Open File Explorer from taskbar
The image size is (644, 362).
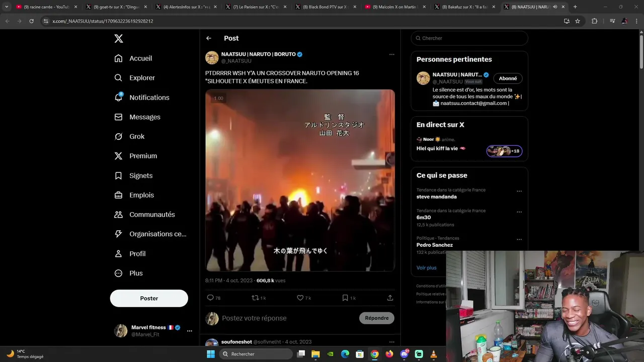(315, 354)
